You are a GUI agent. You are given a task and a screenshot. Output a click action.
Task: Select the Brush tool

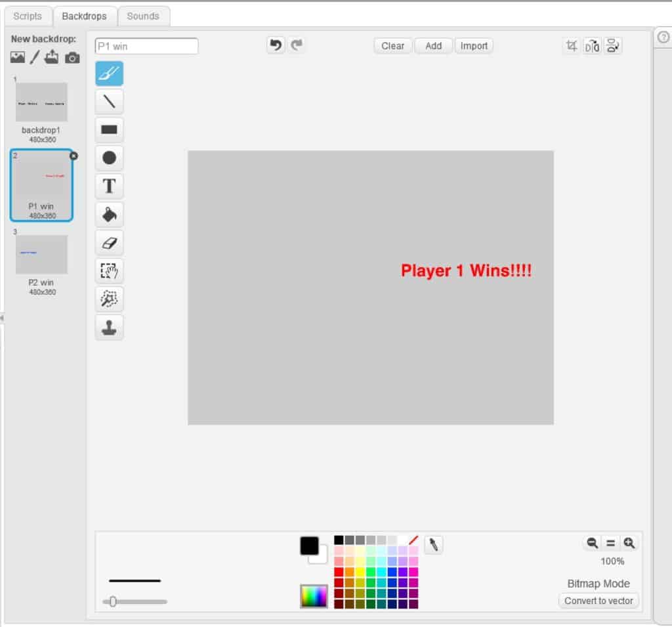[109, 74]
